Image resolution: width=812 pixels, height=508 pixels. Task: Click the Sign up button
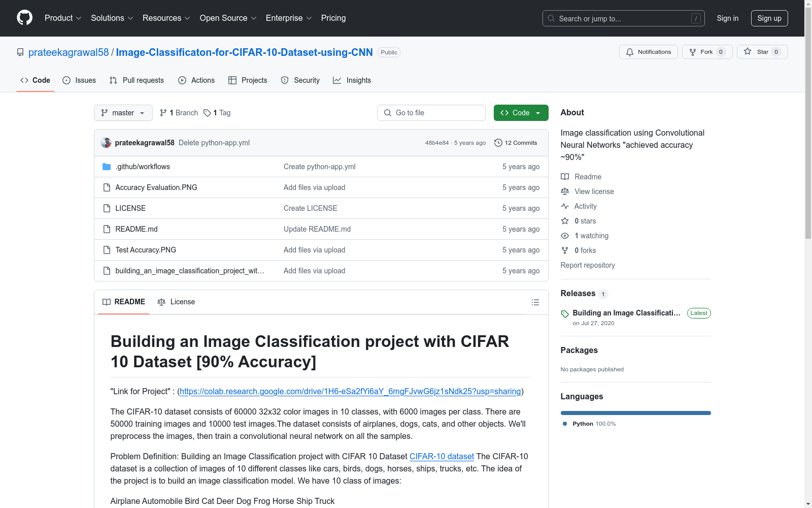769,18
